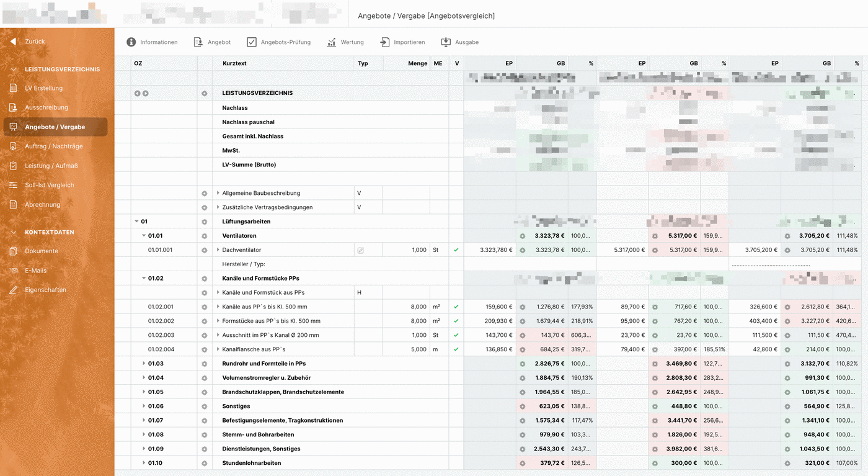Open Auftrag / Nachträge sidebar entry

pos(53,146)
